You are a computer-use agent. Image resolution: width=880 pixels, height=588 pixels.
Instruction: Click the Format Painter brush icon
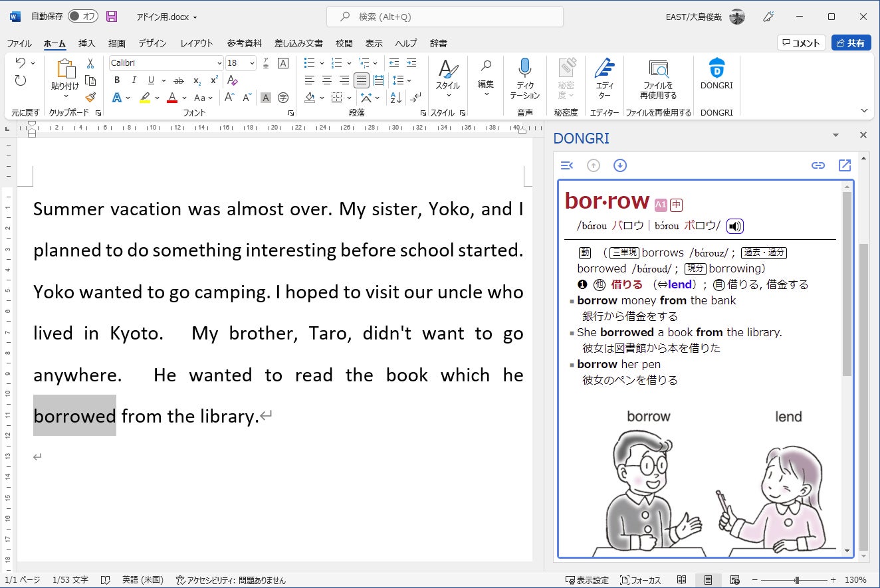90,97
